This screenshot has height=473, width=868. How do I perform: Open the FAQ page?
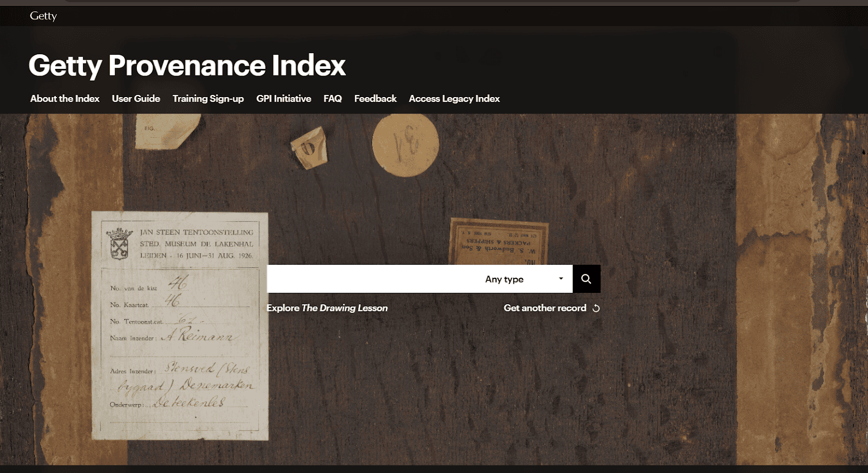coord(333,99)
